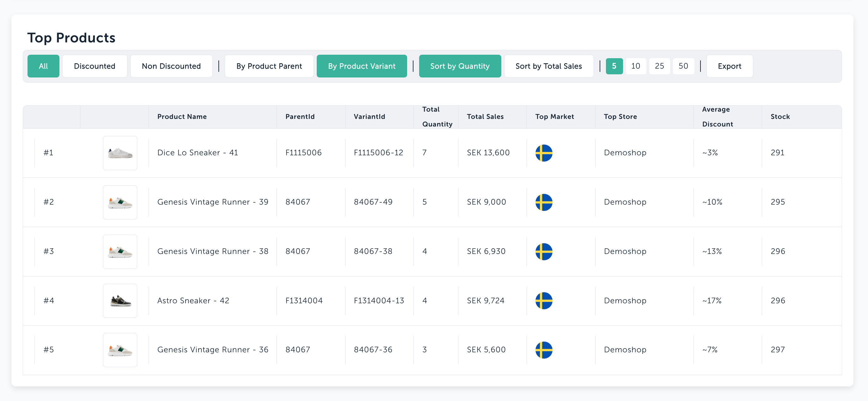Viewport: 868px width, 401px height.
Task: Toggle the Non Discounted filter
Action: (171, 66)
